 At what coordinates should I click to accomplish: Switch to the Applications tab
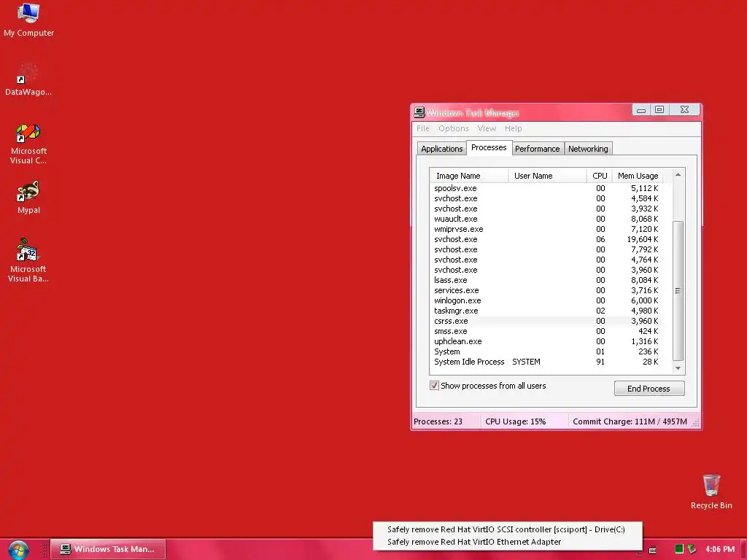click(441, 149)
